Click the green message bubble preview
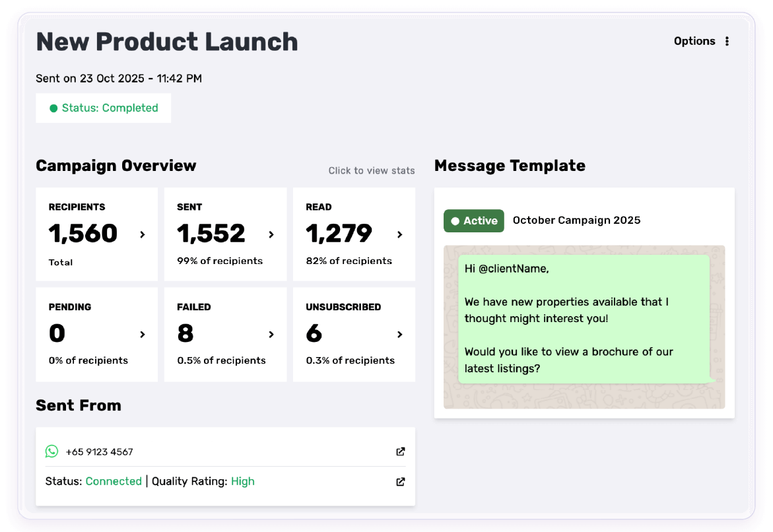 pyautogui.click(x=584, y=318)
